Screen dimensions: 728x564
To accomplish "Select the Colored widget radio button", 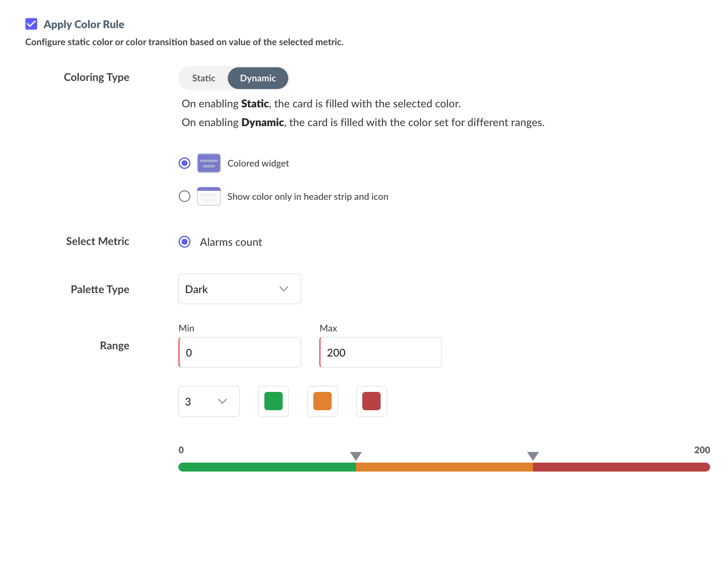I will [184, 163].
